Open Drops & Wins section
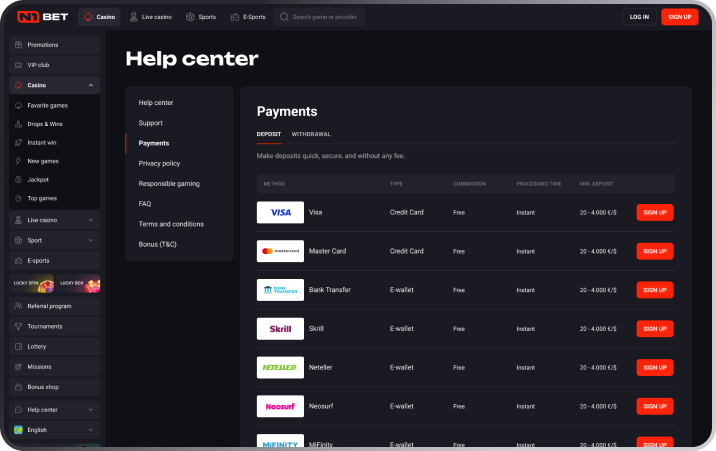 (45, 124)
